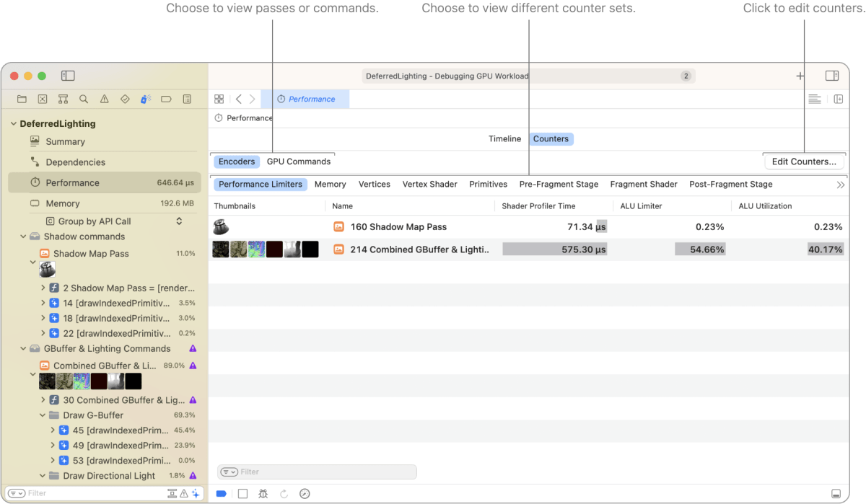The width and height of the screenshot is (866, 504).
Task: Sort by ALU Utilization column header
Action: coord(765,206)
